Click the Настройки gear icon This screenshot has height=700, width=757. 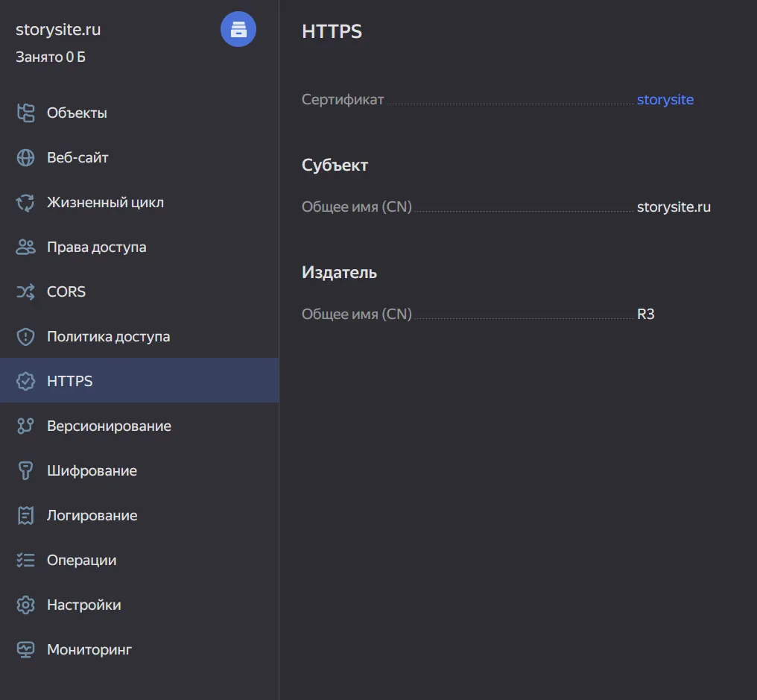26,605
